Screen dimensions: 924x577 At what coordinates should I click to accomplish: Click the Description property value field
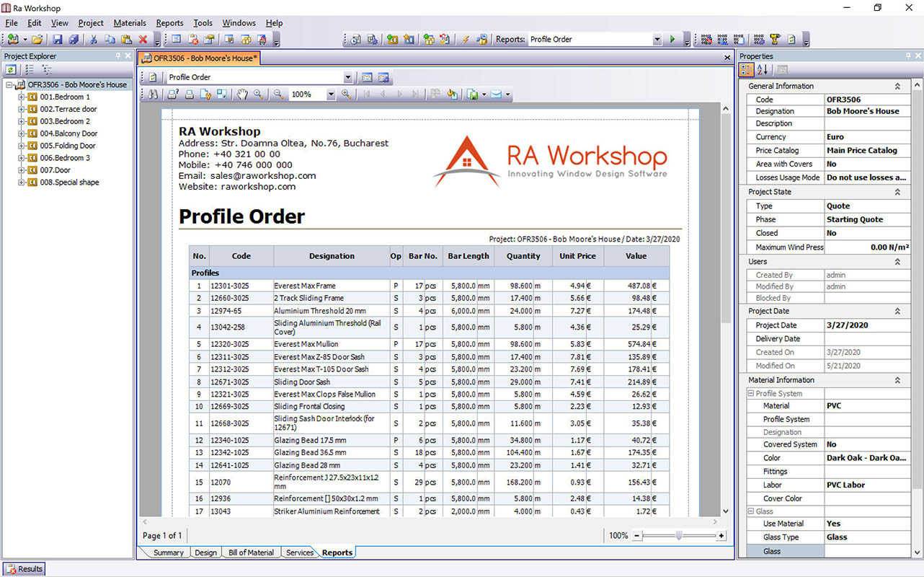point(867,124)
